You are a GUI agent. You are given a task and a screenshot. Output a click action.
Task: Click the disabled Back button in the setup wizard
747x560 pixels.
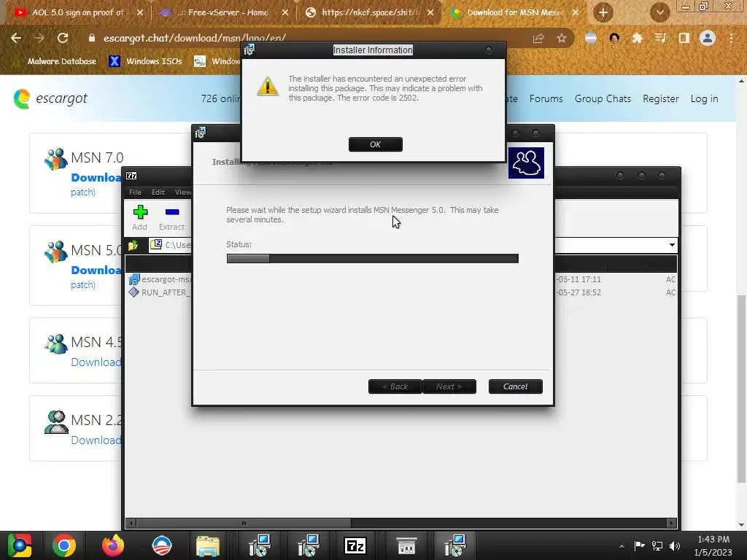(395, 386)
